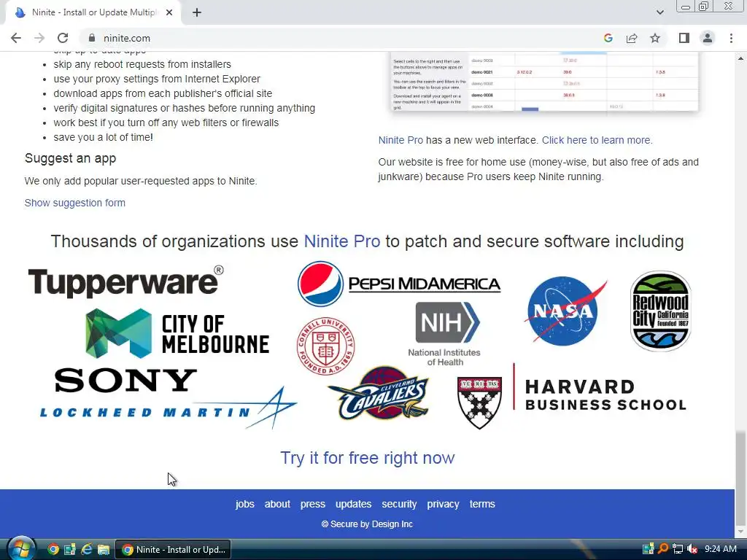Open the Chrome side panel icon
Viewport: 747px width, 560px height.
[684, 38]
